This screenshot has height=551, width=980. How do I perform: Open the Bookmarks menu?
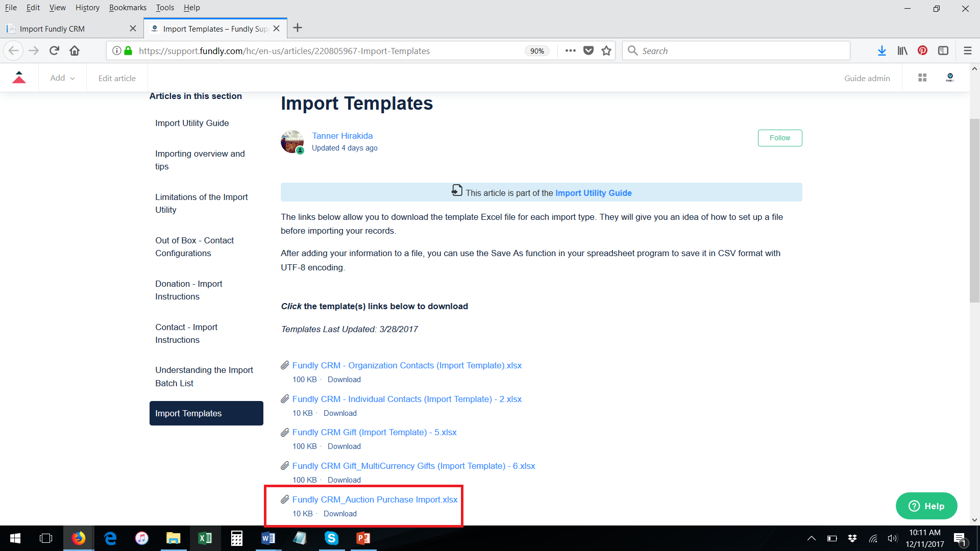coord(128,8)
